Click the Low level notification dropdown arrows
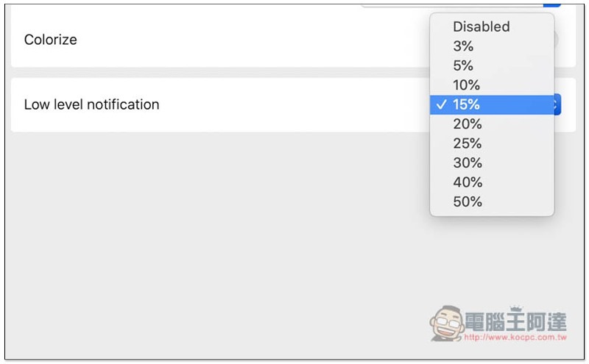589x364 pixels. click(557, 104)
